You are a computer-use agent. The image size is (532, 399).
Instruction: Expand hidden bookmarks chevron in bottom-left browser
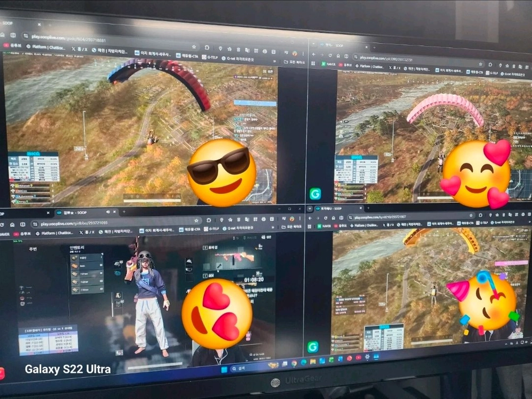pos(273,227)
